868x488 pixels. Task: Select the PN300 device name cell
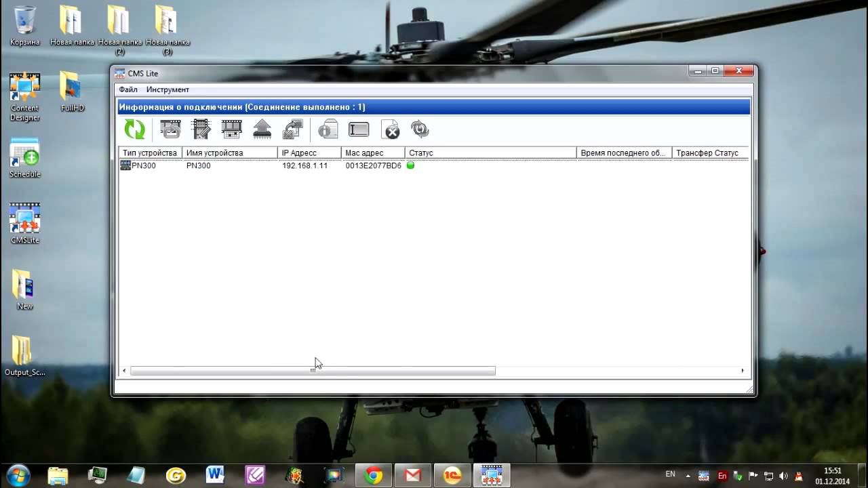click(x=199, y=165)
